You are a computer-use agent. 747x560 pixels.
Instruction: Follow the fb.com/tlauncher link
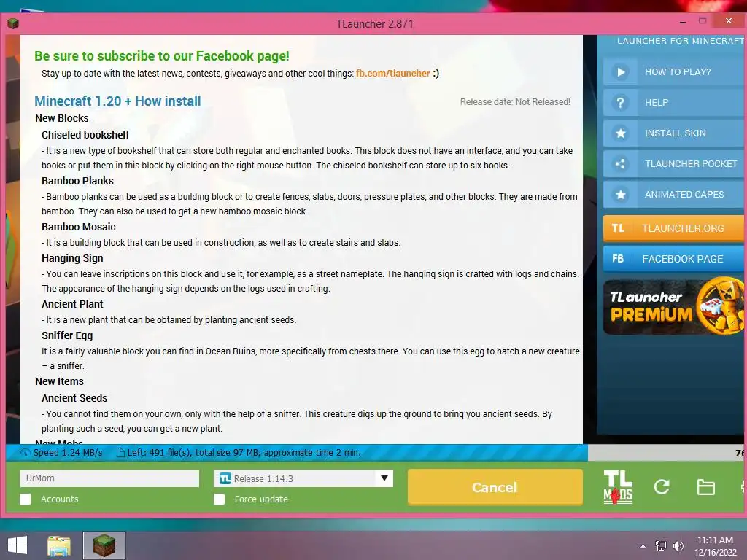tap(393, 74)
